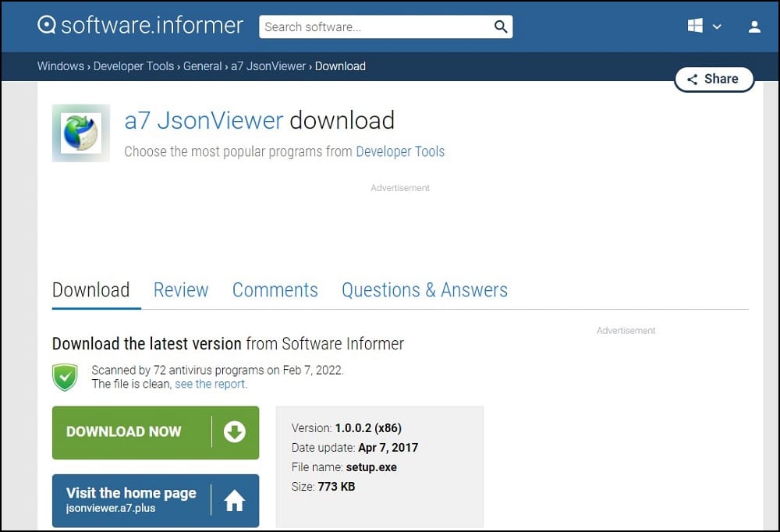
Task: Select the Download tab
Action: click(91, 289)
